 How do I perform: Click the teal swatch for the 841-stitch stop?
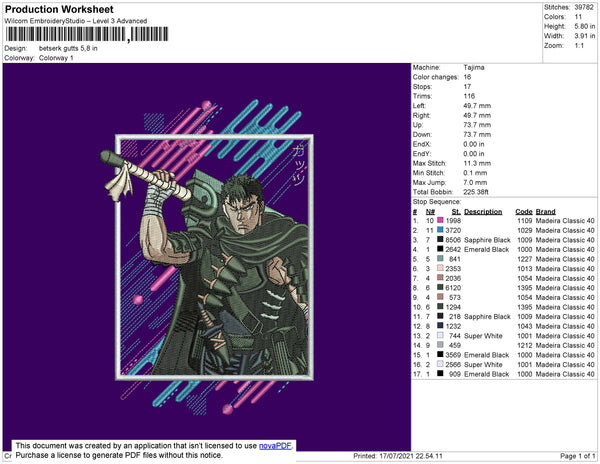pyautogui.click(x=440, y=259)
